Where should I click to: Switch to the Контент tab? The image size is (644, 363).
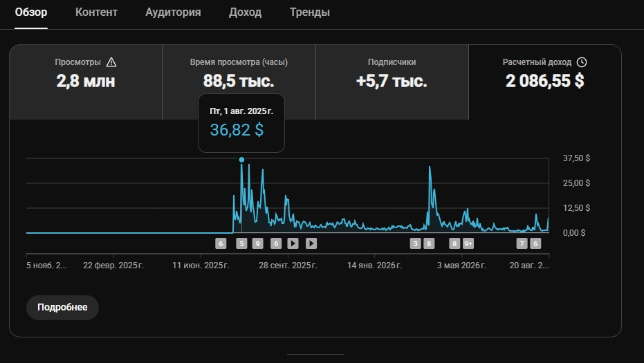[96, 12]
